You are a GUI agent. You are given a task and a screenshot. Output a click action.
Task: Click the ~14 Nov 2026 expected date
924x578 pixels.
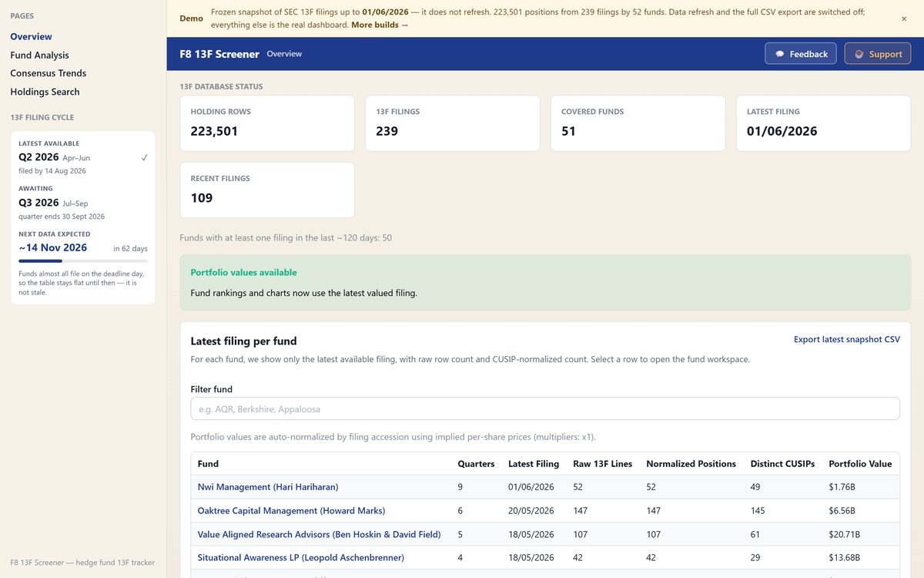[52, 247]
